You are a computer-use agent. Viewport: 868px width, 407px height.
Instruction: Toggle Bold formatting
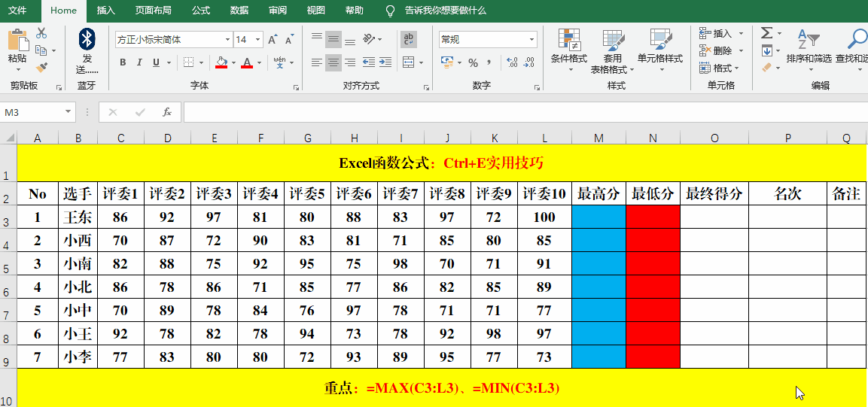coord(122,62)
